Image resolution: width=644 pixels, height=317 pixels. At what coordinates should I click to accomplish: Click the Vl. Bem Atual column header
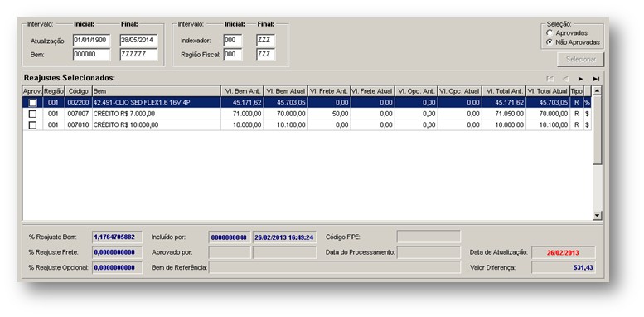click(286, 90)
